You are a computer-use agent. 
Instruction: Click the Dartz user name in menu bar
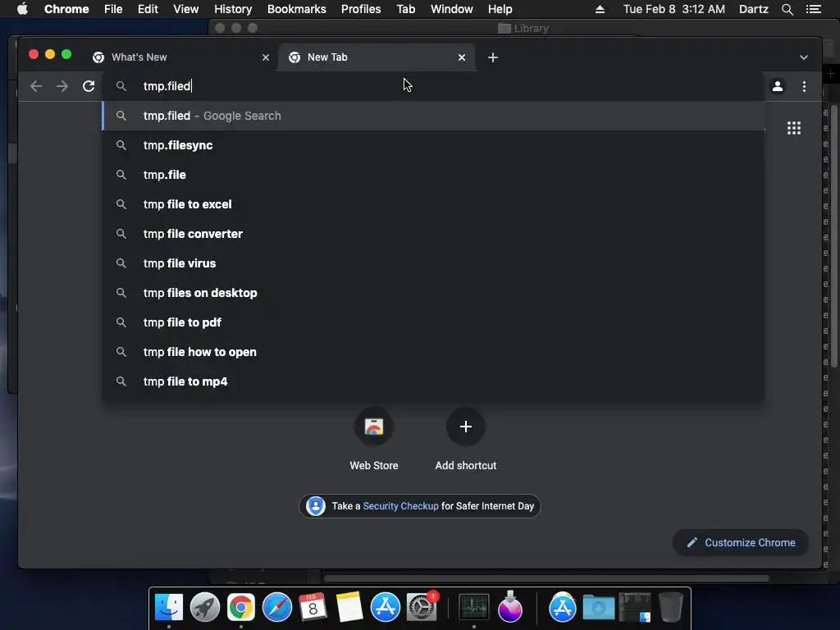coord(754,9)
